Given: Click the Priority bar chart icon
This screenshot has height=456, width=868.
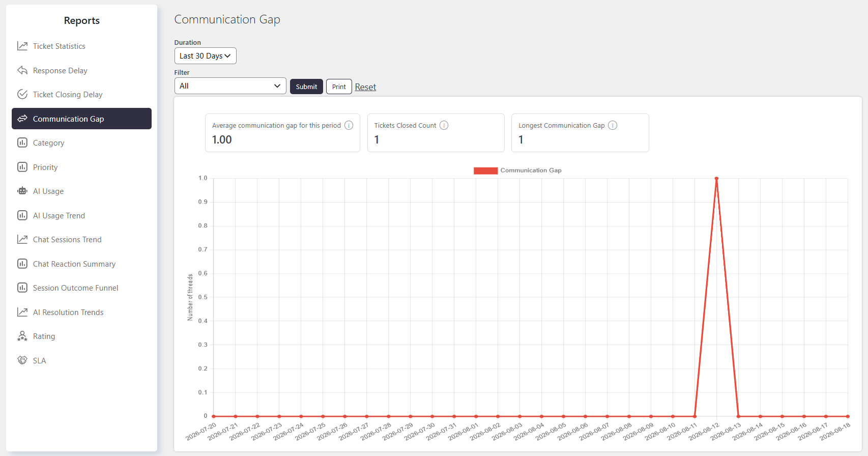Looking at the screenshot, I should click(x=22, y=167).
